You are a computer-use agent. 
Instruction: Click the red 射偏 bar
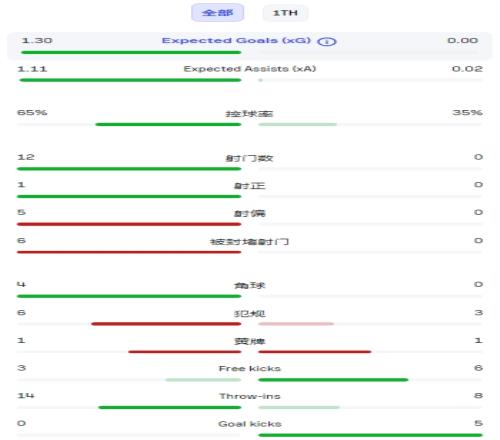point(129,224)
